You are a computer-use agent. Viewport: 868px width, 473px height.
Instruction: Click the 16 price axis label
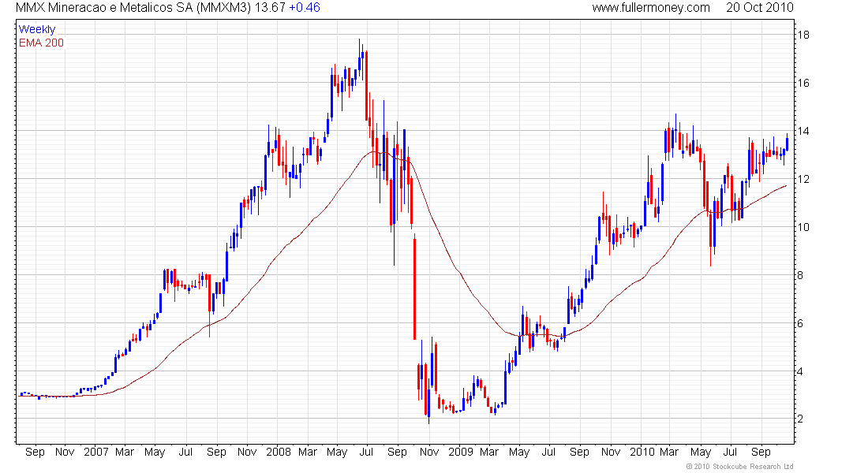point(803,83)
